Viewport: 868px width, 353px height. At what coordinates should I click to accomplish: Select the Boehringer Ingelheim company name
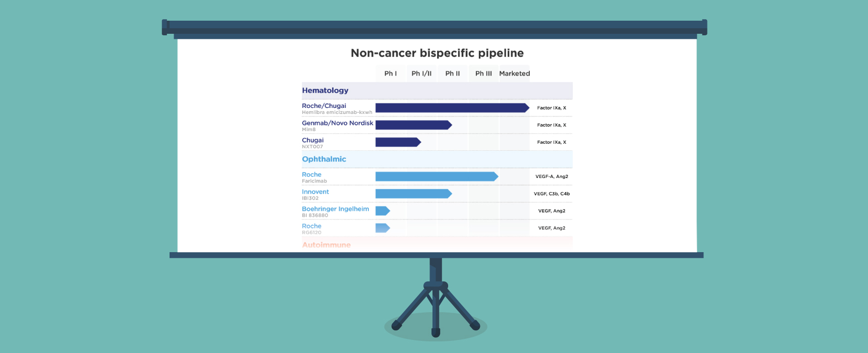(x=335, y=209)
